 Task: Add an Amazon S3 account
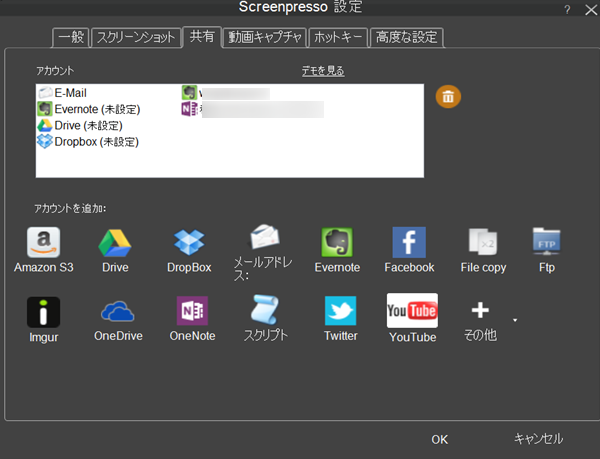coord(43,250)
